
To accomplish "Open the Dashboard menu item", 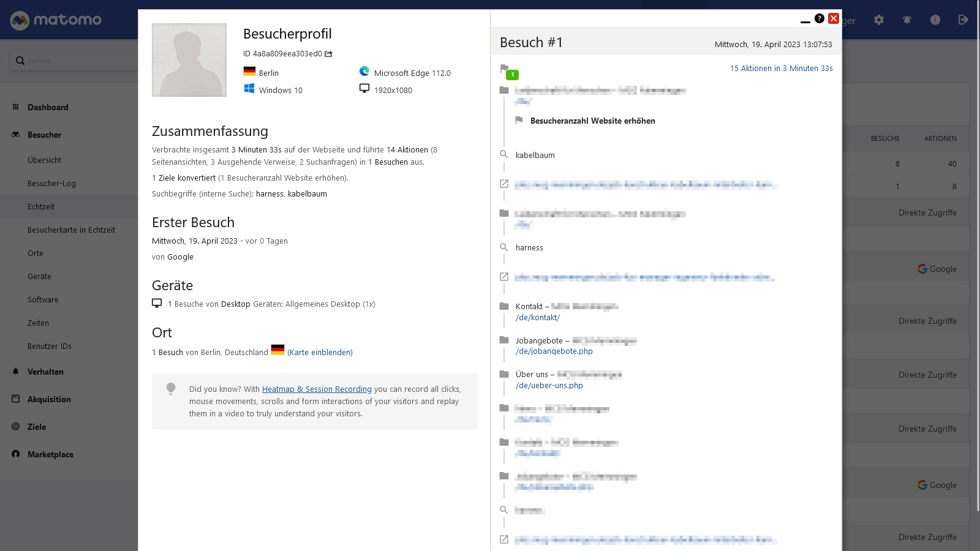I will (48, 107).
